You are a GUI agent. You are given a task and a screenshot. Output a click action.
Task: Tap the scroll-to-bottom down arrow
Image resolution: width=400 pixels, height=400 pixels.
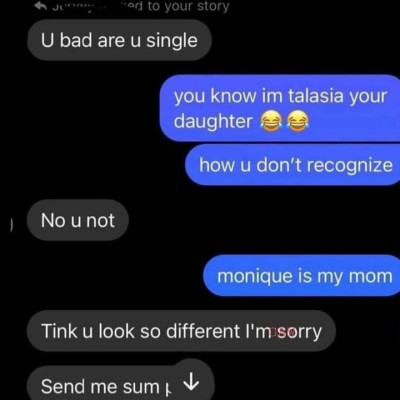[192, 383]
